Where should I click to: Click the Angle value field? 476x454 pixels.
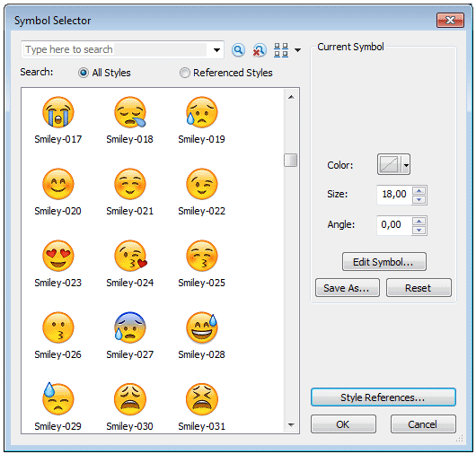click(394, 225)
